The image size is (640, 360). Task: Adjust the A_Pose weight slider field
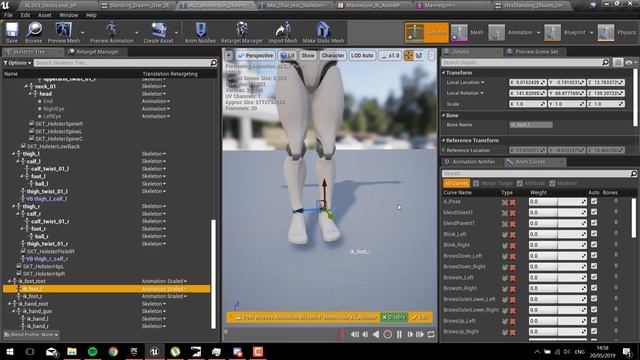[558, 202]
